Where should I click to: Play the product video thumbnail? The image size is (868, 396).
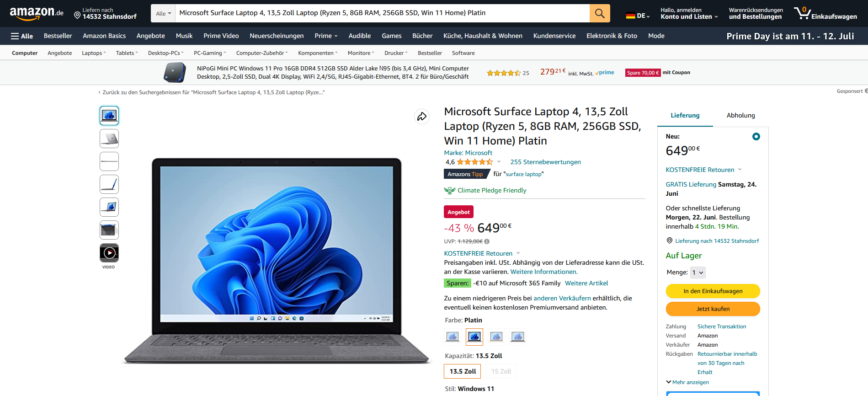[x=109, y=253]
